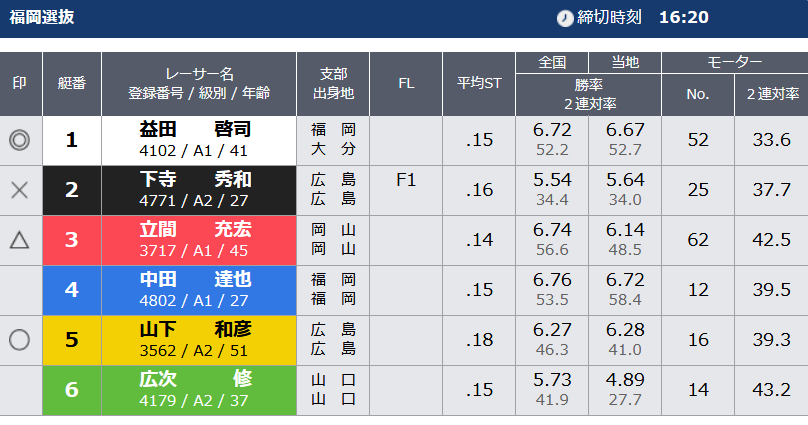This screenshot has width=808, height=425.
Task: Open racer 中田 達也 profile
Action: click(195, 279)
